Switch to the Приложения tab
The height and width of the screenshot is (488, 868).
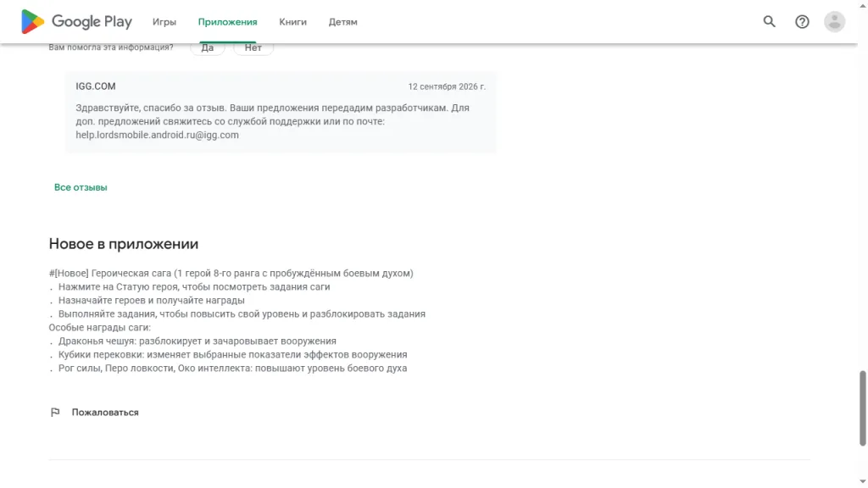click(227, 22)
